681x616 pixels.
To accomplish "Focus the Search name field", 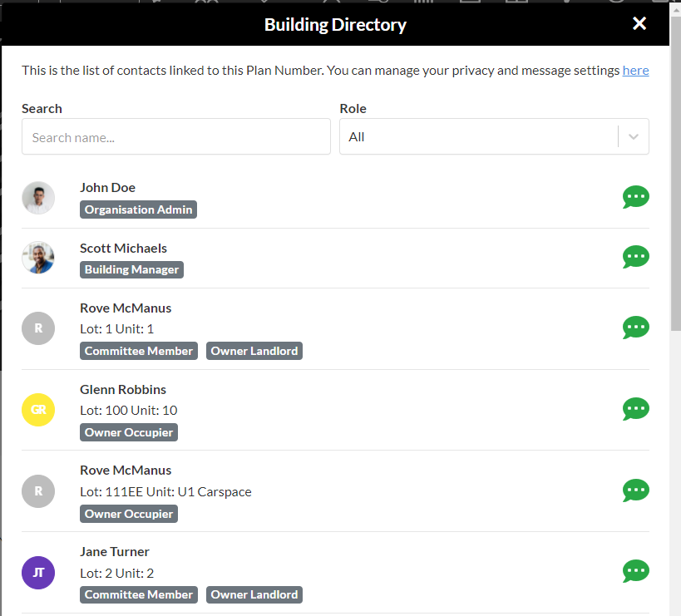I will (176, 136).
